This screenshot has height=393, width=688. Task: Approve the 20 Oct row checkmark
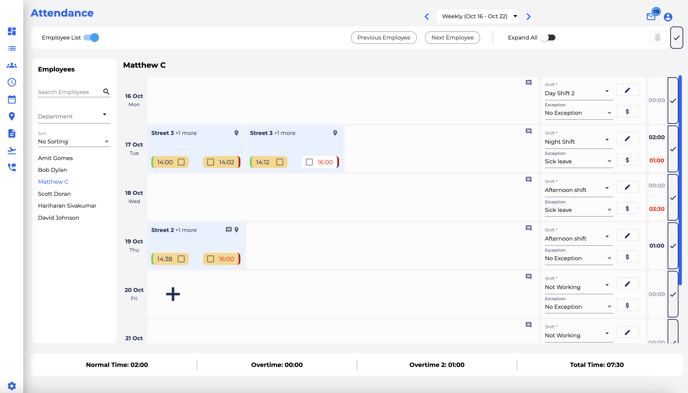tap(673, 294)
